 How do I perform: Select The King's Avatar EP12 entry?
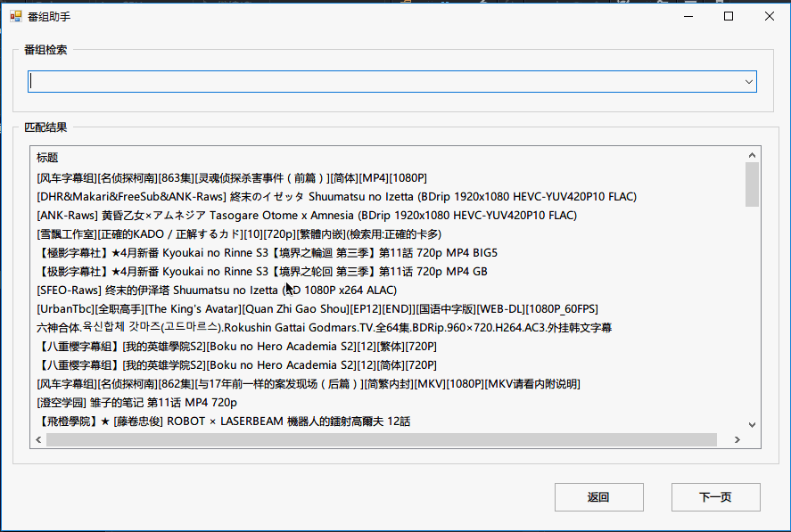[312, 308]
